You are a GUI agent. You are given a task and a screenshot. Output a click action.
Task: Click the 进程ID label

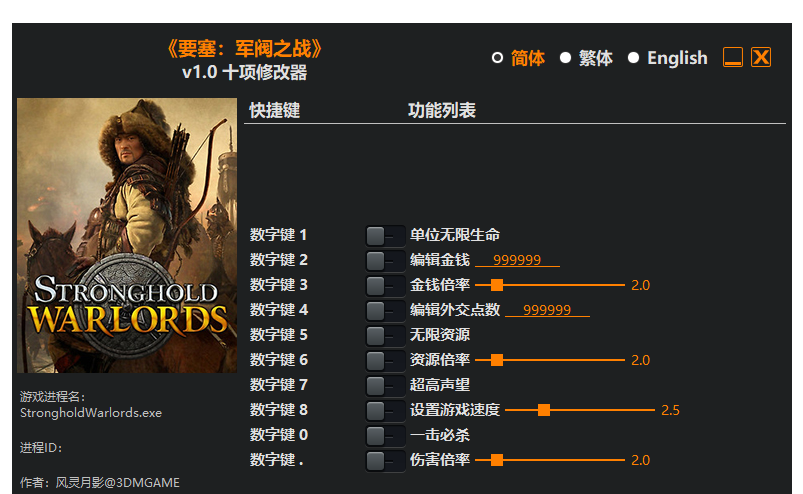tap(41, 448)
